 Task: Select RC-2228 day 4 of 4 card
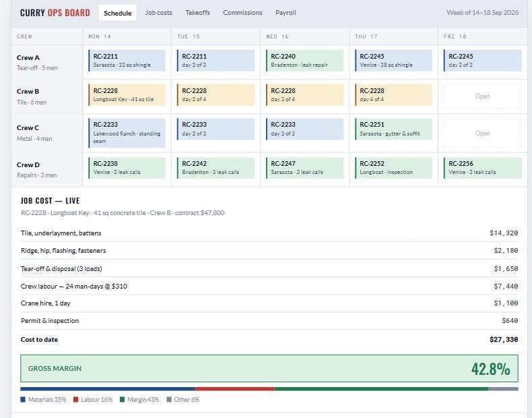point(393,95)
